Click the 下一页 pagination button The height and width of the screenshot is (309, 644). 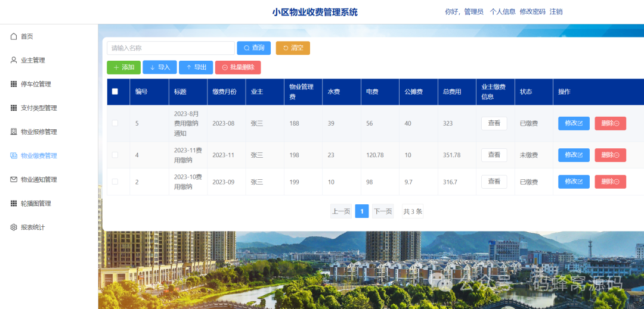[x=383, y=211]
